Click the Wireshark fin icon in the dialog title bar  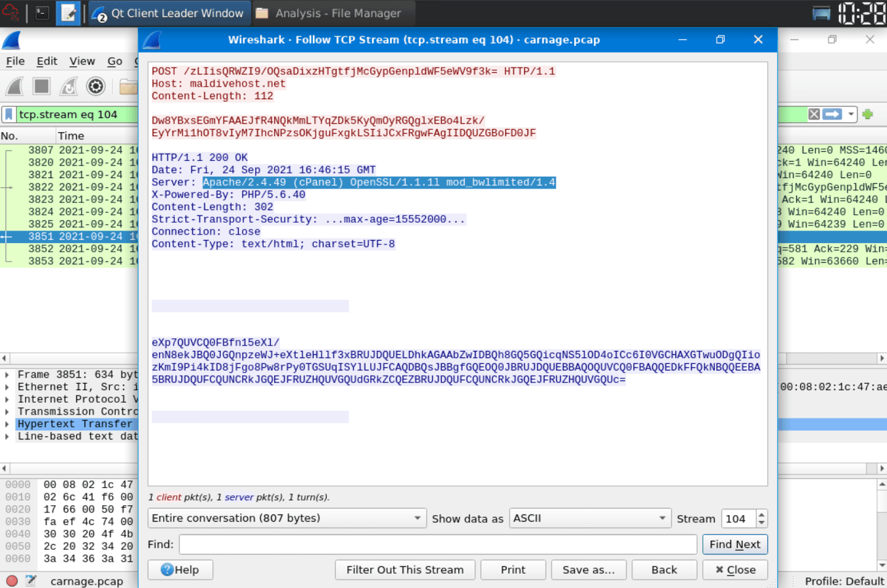pyautogui.click(x=152, y=39)
